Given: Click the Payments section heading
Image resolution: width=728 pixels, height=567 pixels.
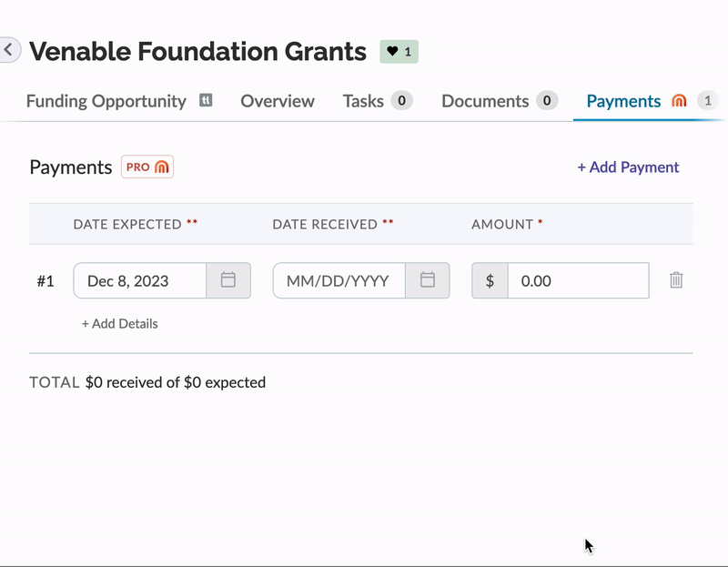Looking at the screenshot, I should (71, 167).
